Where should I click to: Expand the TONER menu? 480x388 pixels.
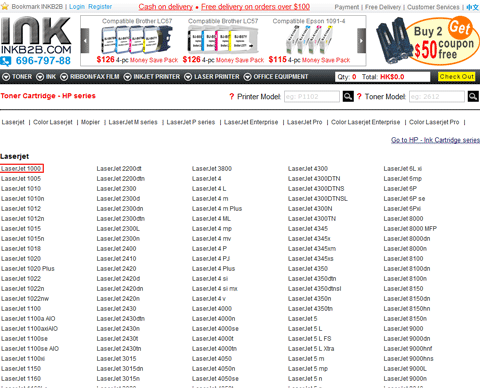[x=17, y=77]
